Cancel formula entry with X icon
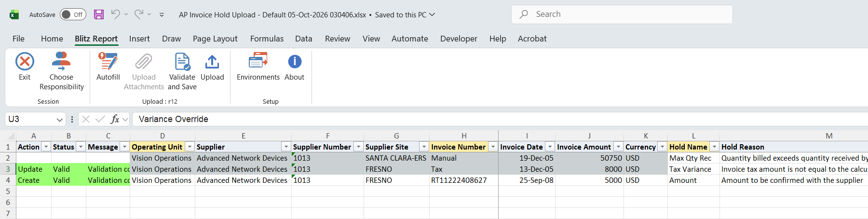Screen dimensions: 868x219 pyautogui.click(x=86, y=119)
